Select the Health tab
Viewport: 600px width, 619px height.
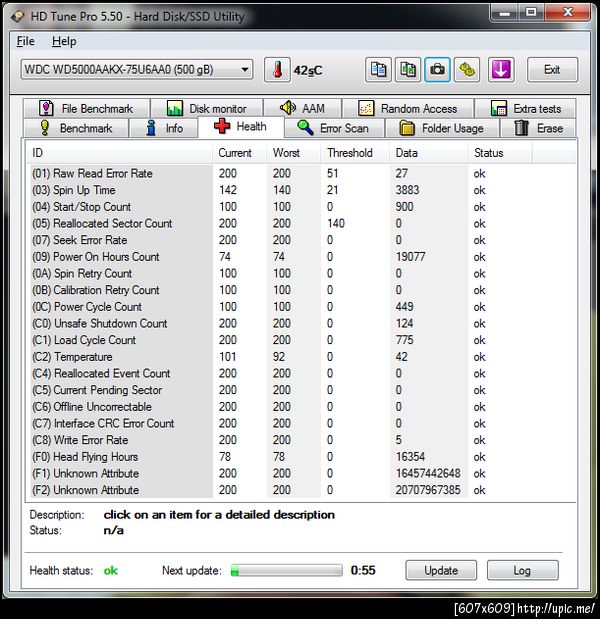pos(241,127)
